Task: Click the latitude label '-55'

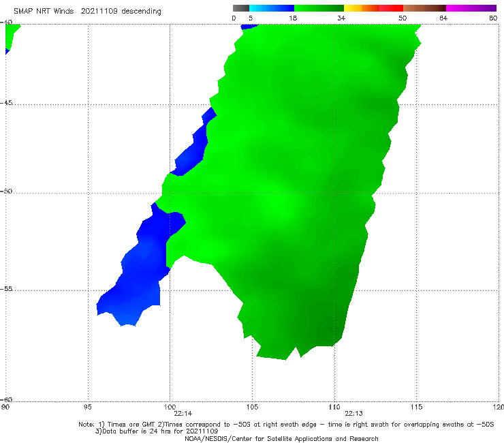Action: tap(6, 289)
